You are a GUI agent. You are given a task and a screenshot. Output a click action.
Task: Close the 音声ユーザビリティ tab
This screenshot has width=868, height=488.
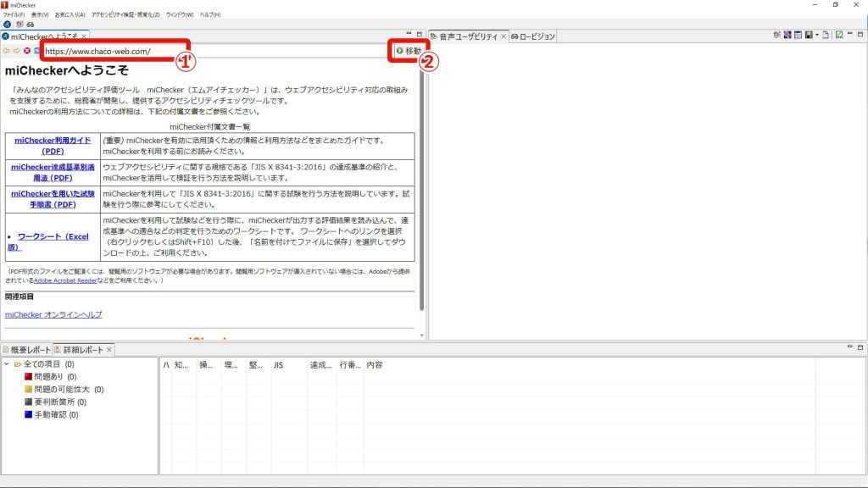(x=504, y=36)
